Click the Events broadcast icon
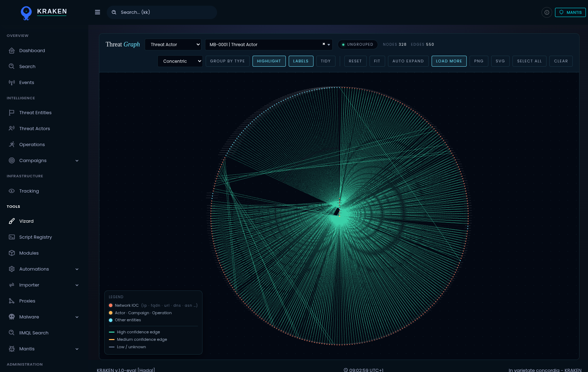The height and width of the screenshot is (372, 588). pyautogui.click(x=12, y=83)
